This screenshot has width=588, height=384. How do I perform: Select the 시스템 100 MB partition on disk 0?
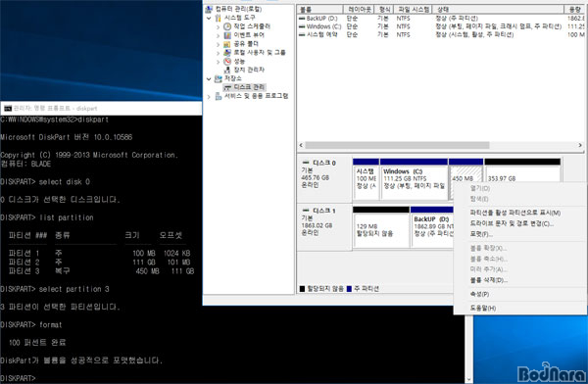(x=366, y=179)
